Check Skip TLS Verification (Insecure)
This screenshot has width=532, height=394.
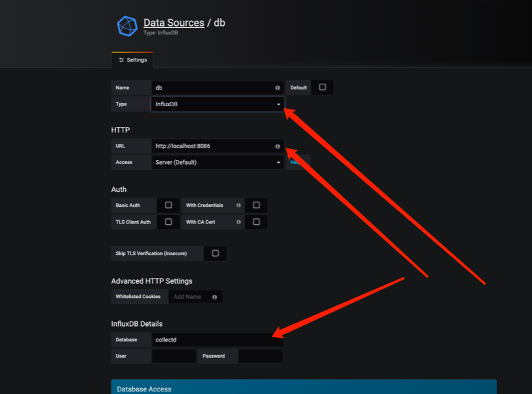(x=215, y=253)
